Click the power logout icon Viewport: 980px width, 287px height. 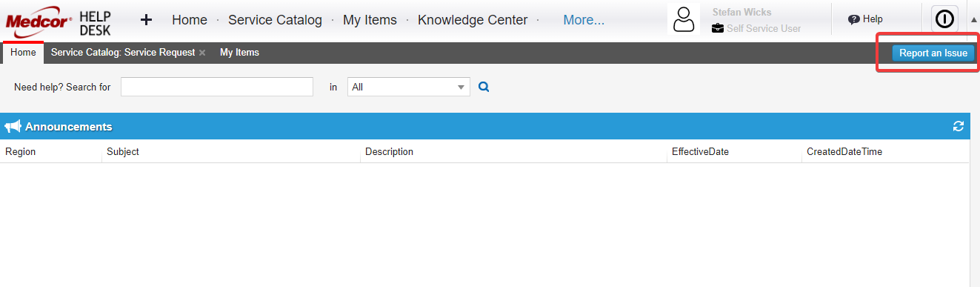point(944,20)
